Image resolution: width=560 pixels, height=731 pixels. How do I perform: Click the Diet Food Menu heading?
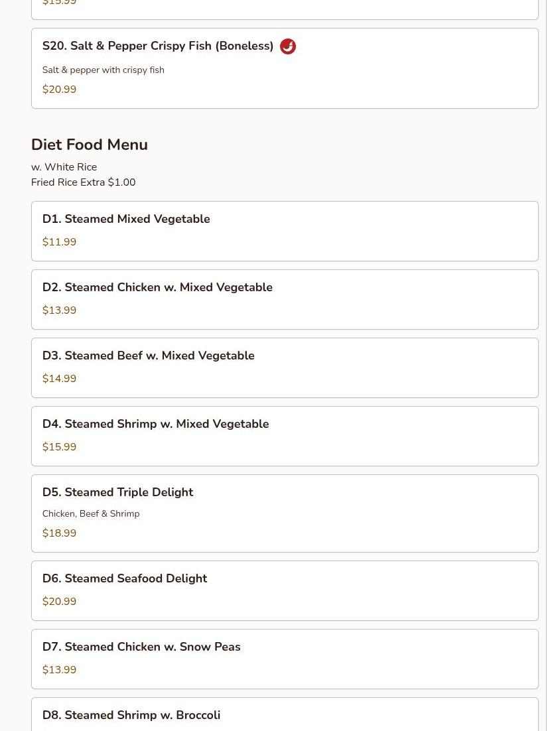[89, 145]
